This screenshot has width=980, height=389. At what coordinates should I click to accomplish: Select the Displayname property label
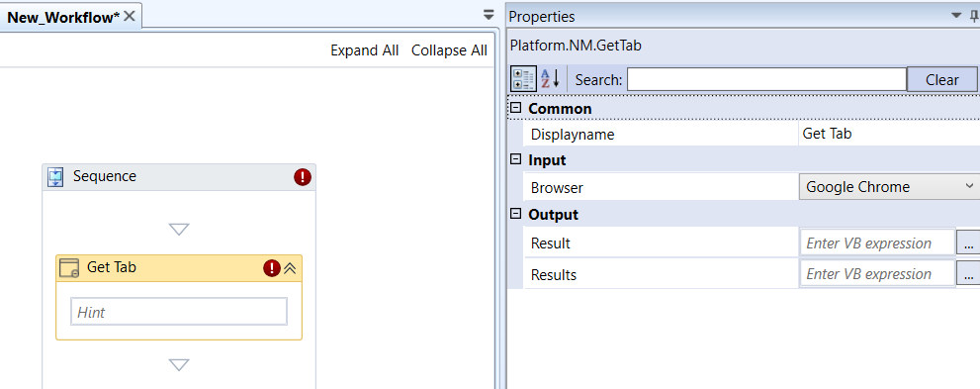coord(573,134)
